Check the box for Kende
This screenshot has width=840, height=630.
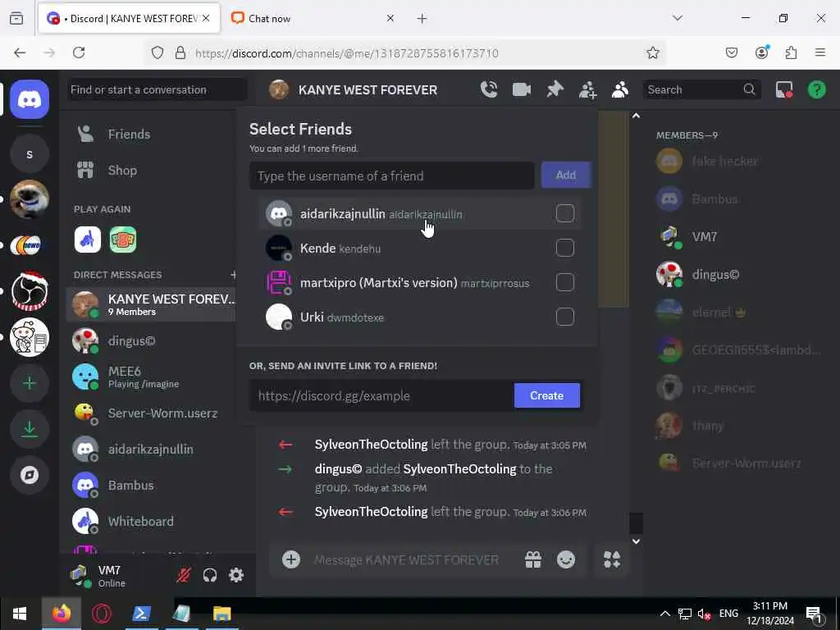(x=564, y=248)
